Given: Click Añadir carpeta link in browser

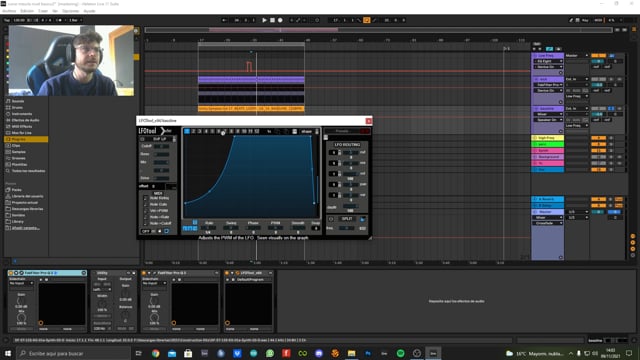Looking at the screenshot, I should click(25, 228).
